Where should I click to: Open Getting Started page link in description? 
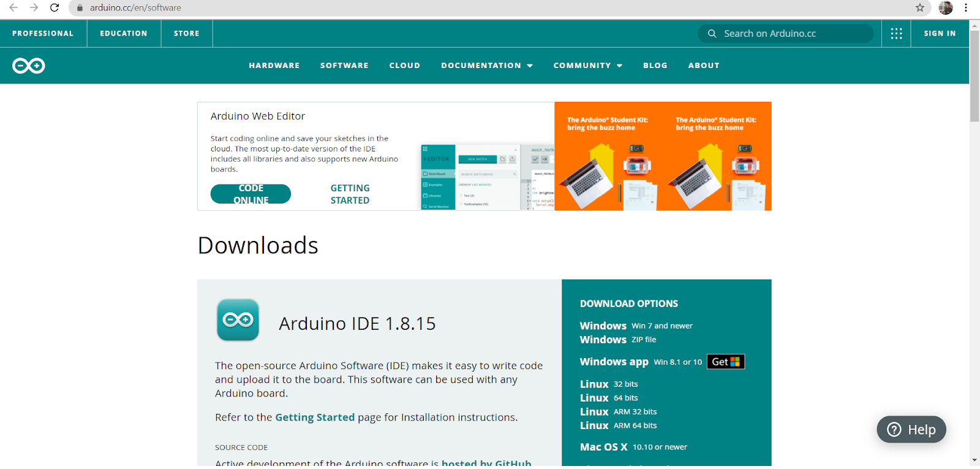pyautogui.click(x=315, y=418)
